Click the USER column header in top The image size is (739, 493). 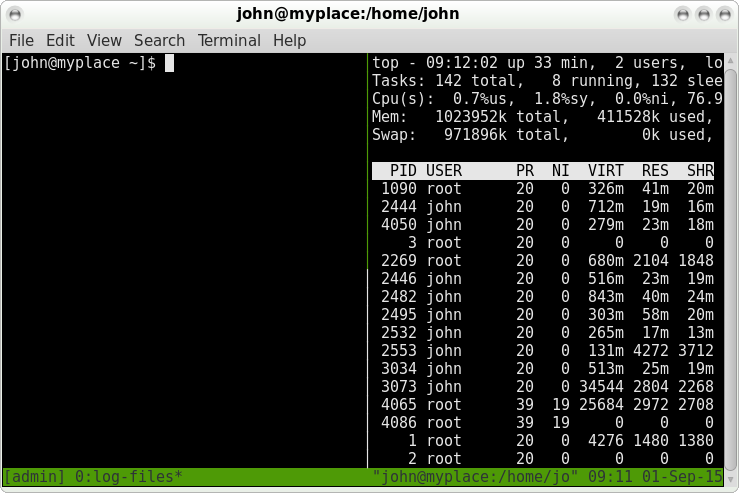click(444, 171)
